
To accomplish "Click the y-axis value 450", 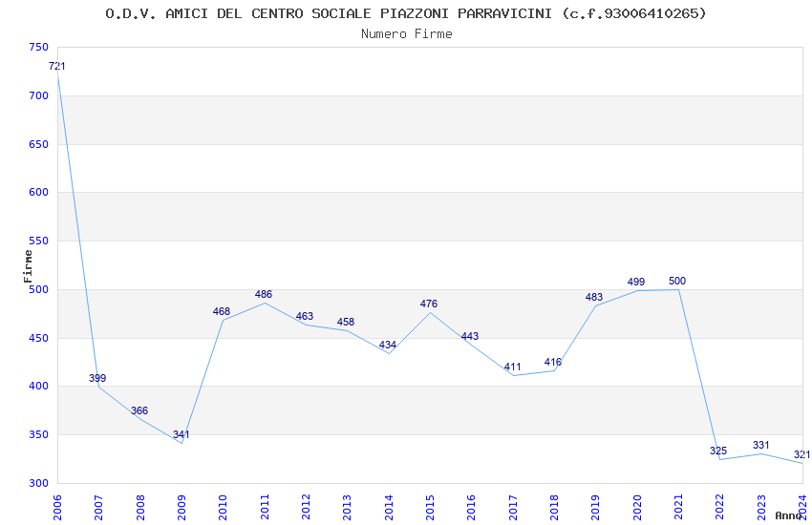I will 39,338.
